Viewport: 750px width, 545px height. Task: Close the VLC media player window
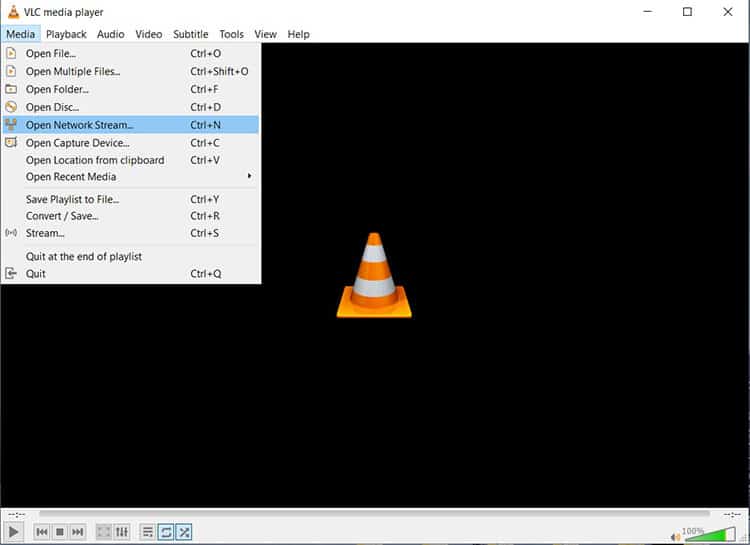(x=728, y=11)
